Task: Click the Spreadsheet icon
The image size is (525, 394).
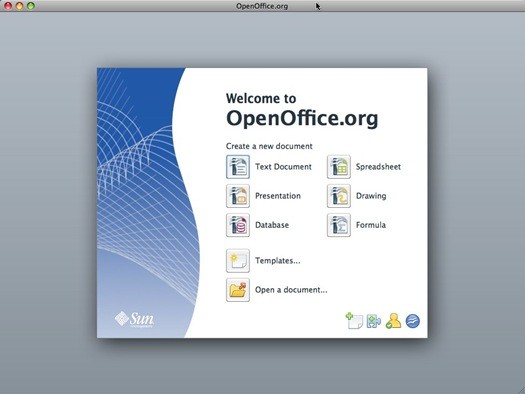Action: tap(339, 167)
